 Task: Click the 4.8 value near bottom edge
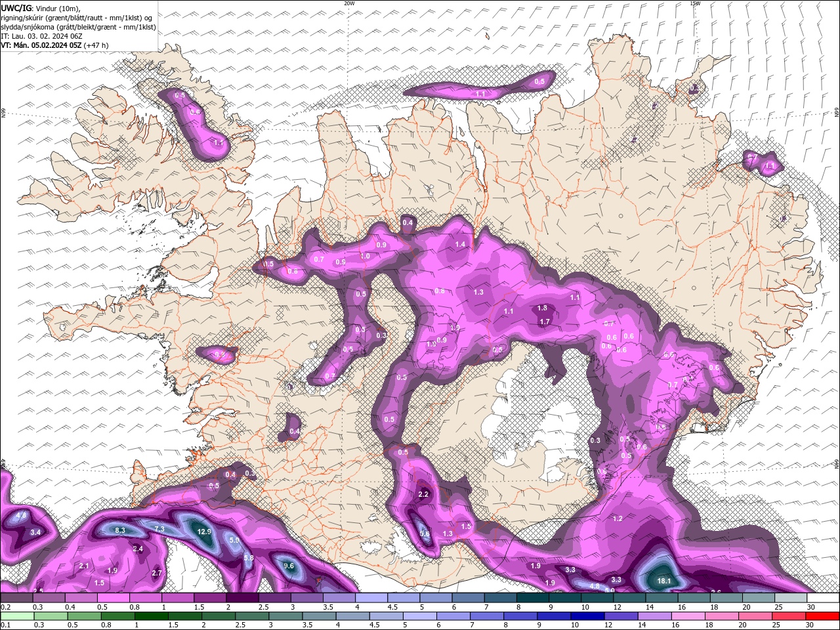[595, 586]
